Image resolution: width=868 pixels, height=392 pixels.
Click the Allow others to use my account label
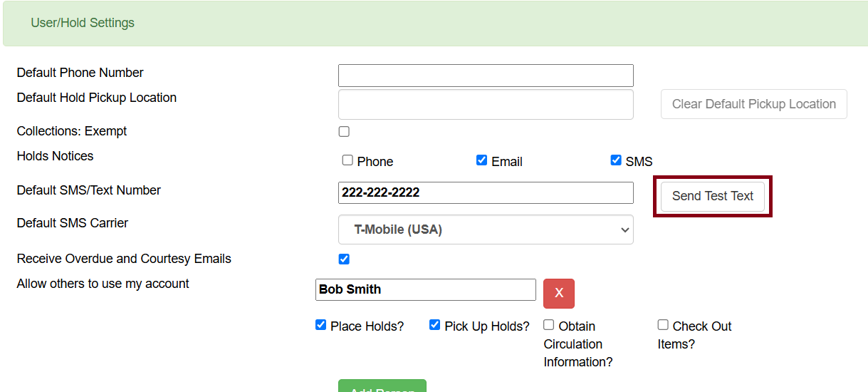(103, 284)
